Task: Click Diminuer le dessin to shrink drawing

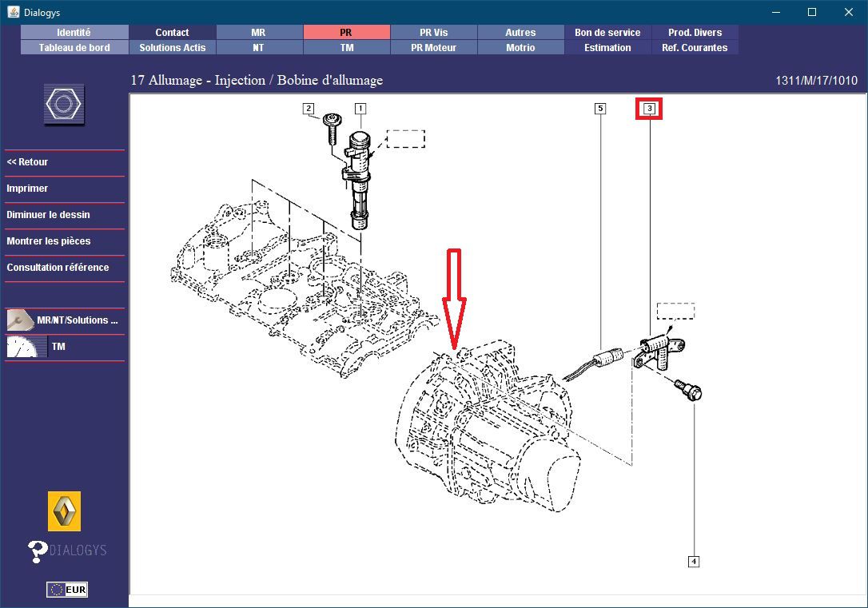Action: pyautogui.click(x=49, y=215)
